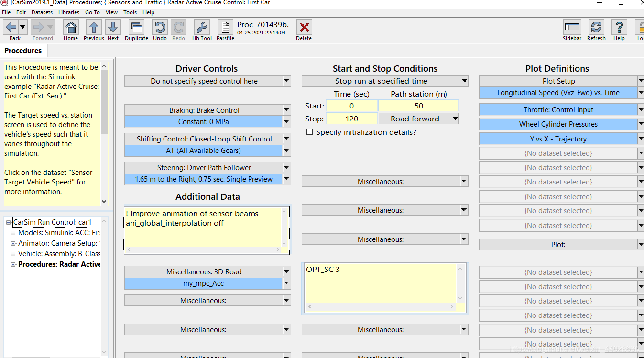The image size is (644, 358).
Task: Click the Stop time field showing 120
Action: 352,119
